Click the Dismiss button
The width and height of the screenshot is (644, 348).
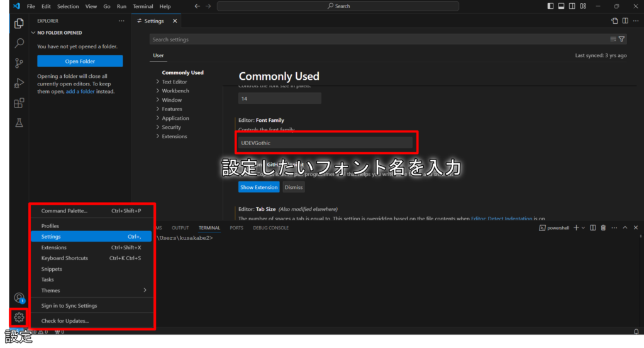click(294, 187)
